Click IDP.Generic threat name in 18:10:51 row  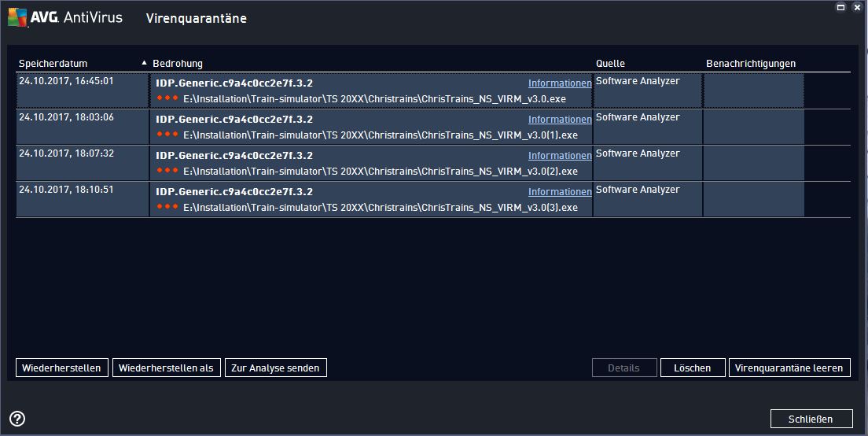pyautogui.click(x=234, y=192)
